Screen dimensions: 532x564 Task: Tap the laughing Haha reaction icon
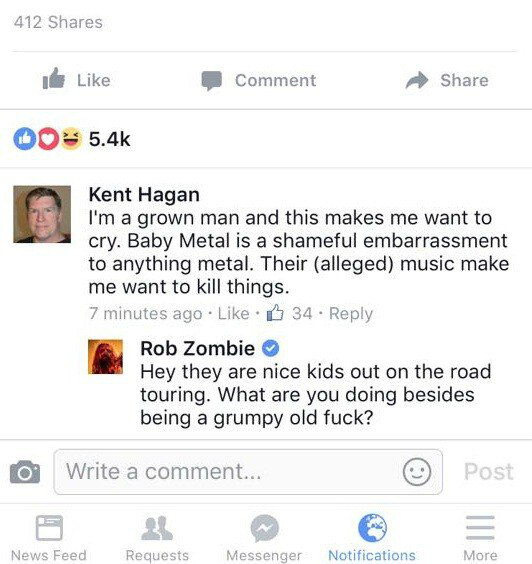tap(71, 139)
